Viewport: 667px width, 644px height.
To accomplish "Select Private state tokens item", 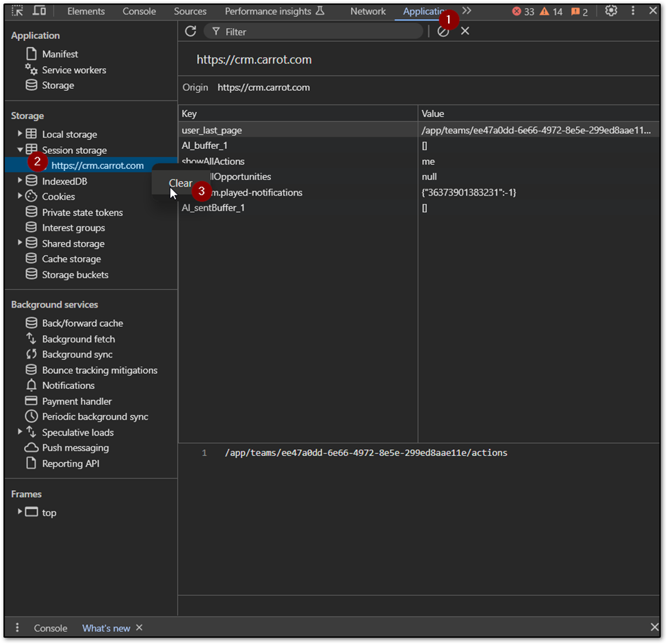I will 83,213.
